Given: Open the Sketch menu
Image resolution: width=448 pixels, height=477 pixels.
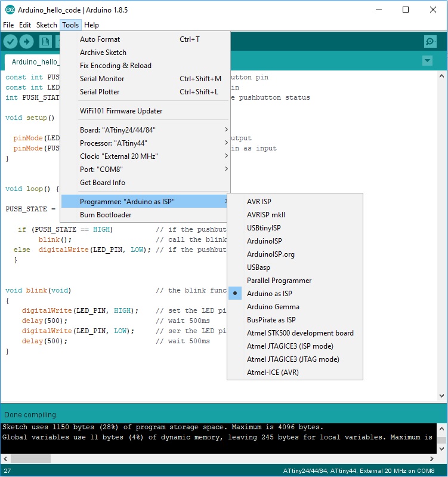Looking at the screenshot, I should [47, 25].
